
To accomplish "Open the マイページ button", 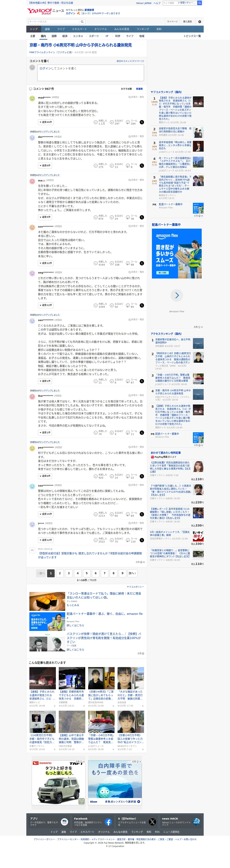I will tap(172, 22).
